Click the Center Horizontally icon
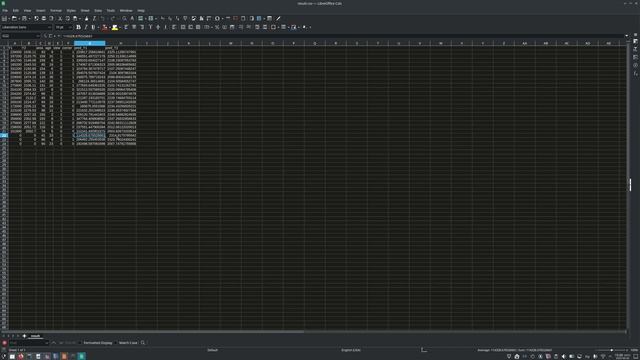This screenshot has height=360, width=640. click(x=134, y=27)
